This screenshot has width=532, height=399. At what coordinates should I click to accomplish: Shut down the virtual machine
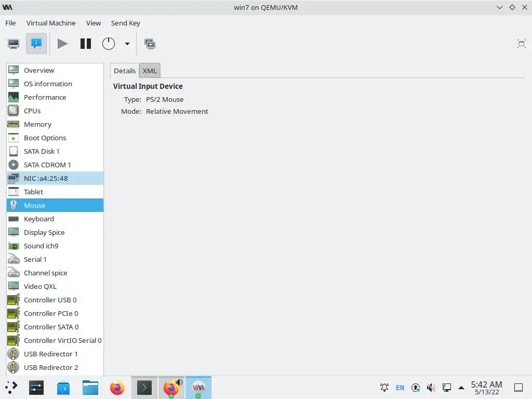[x=109, y=44]
